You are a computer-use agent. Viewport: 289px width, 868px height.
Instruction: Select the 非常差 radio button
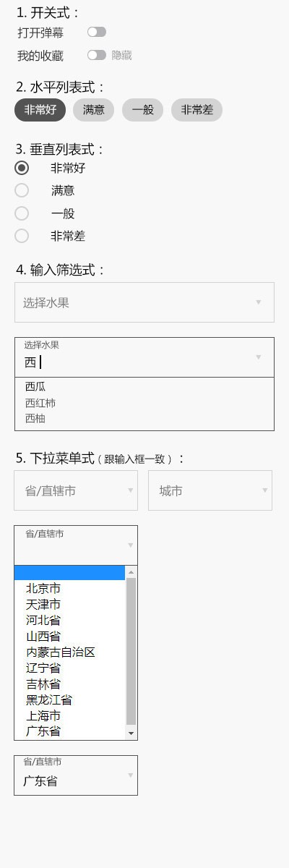[22, 236]
